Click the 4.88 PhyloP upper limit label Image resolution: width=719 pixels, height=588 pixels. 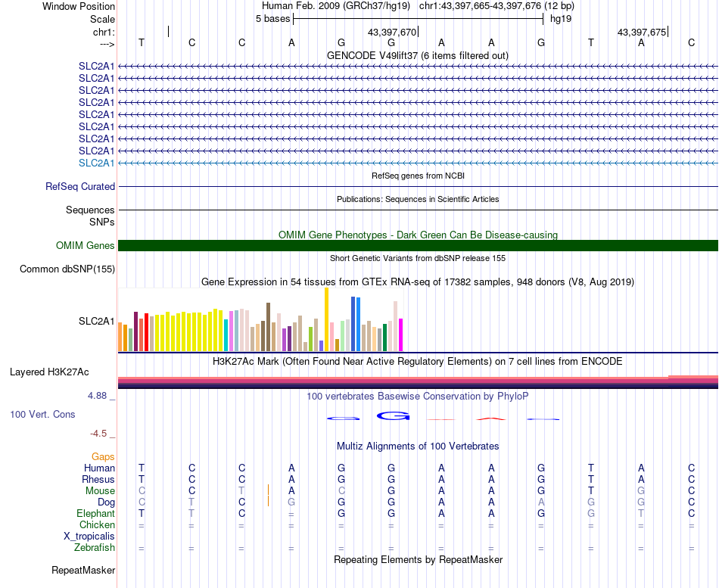click(x=98, y=396)
